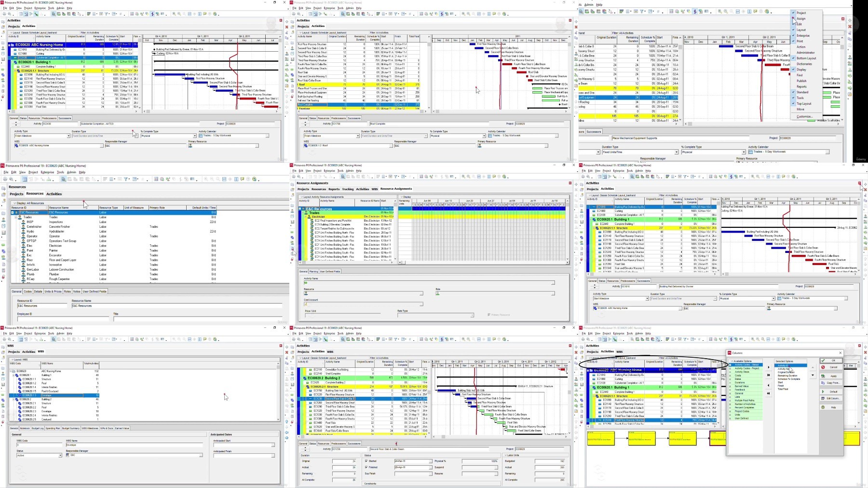Viewport: 868px width, 488px height.
Task: Click Print icon in Resources window toolbar
Action: click(x=5, y=179)
